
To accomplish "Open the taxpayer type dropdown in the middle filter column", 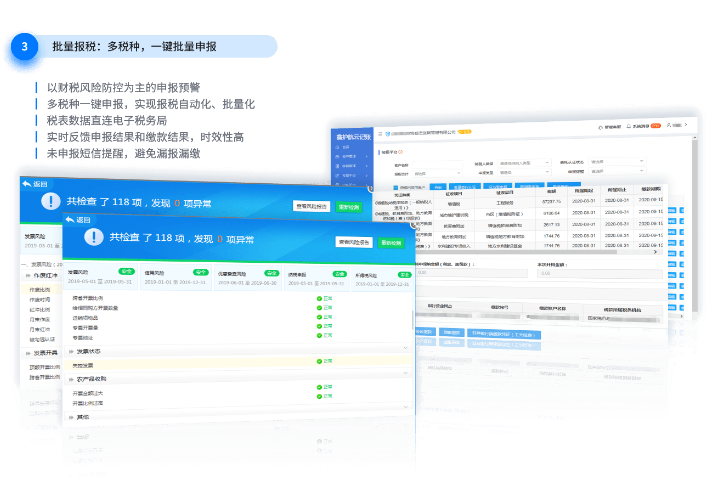I will [524, 163].
